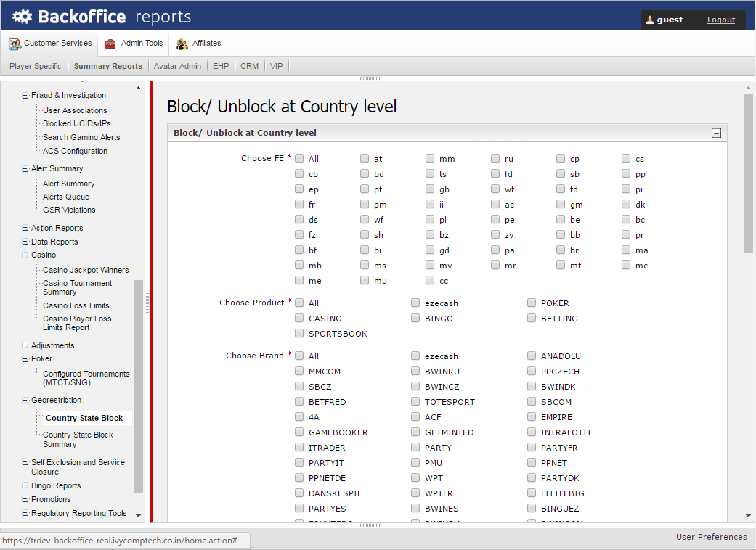Check the 'All' checkbox under Choose FE
This screenshot has width=756, height=550.
point(299,158)
